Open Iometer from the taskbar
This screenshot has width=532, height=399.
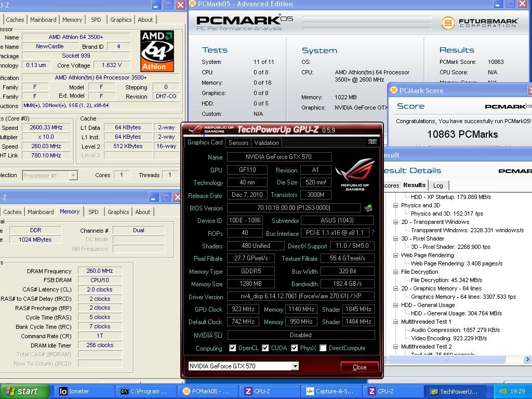84,391
